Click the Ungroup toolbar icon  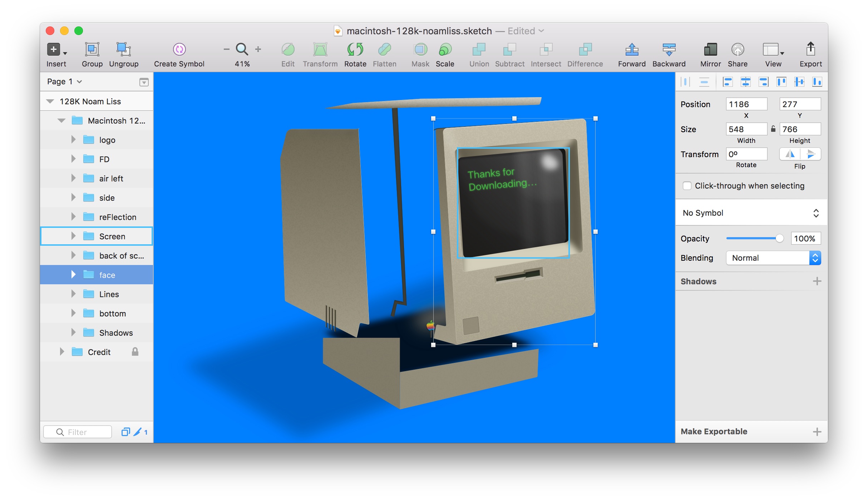click(123, 50)
